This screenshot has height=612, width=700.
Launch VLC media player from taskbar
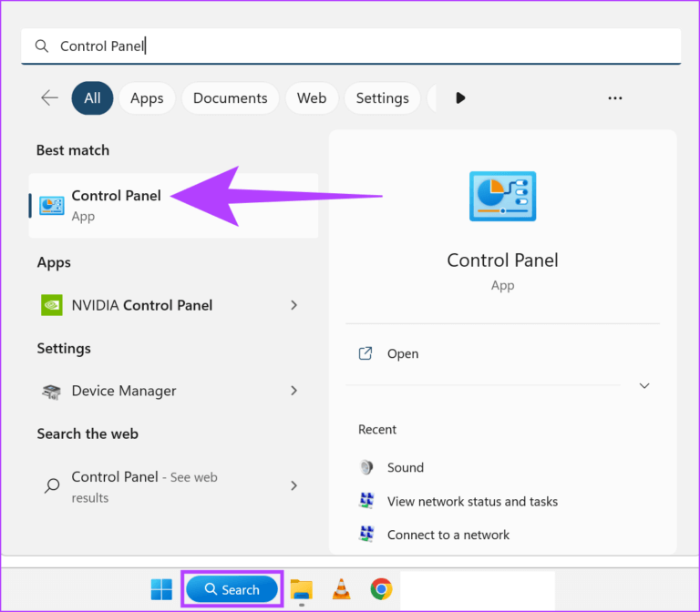coord(341,589)
